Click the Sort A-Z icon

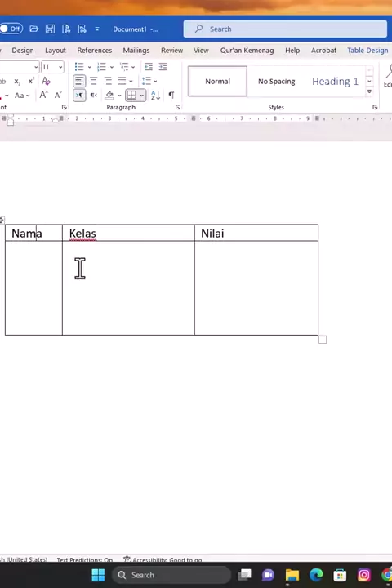tap(155, 96)
